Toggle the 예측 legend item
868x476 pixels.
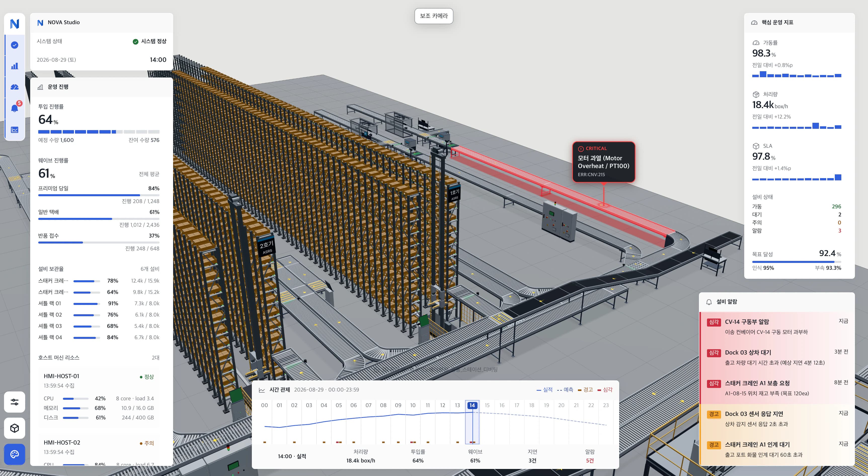[x=565, y=390]
